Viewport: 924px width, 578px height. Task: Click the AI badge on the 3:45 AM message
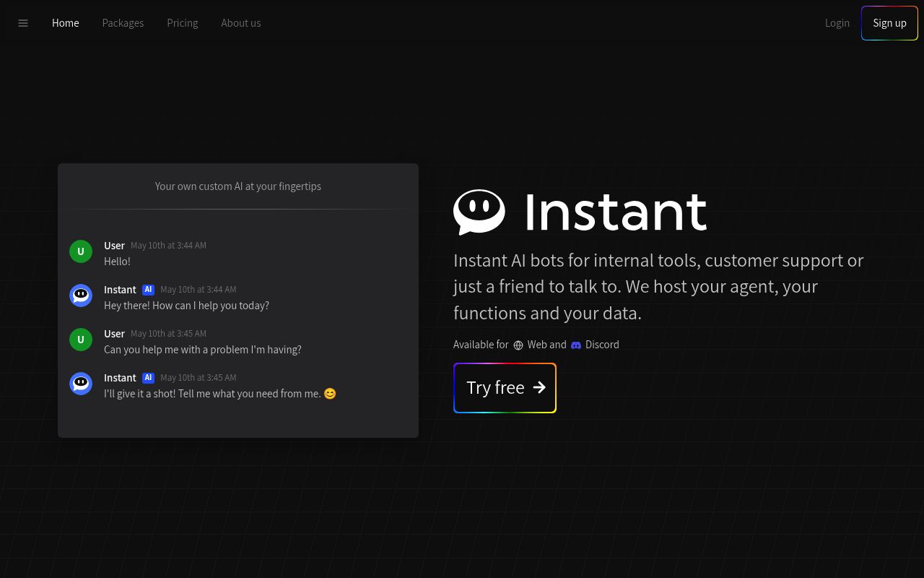148,378
